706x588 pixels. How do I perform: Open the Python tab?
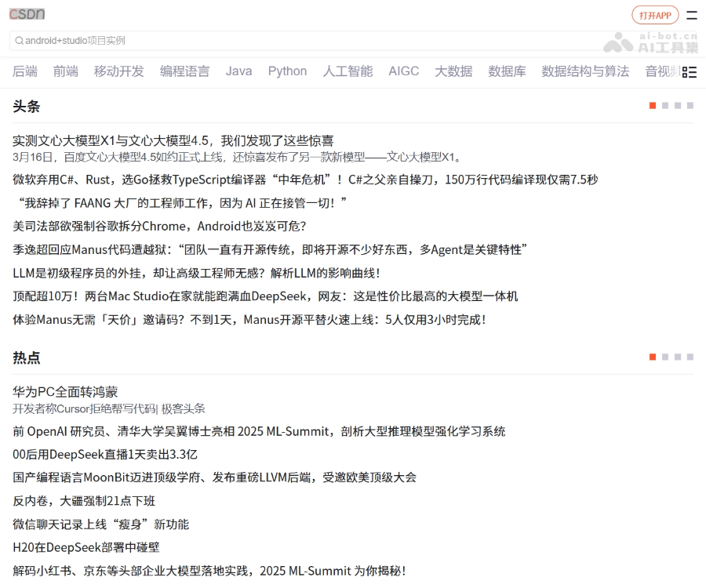(x=287, y=71)
